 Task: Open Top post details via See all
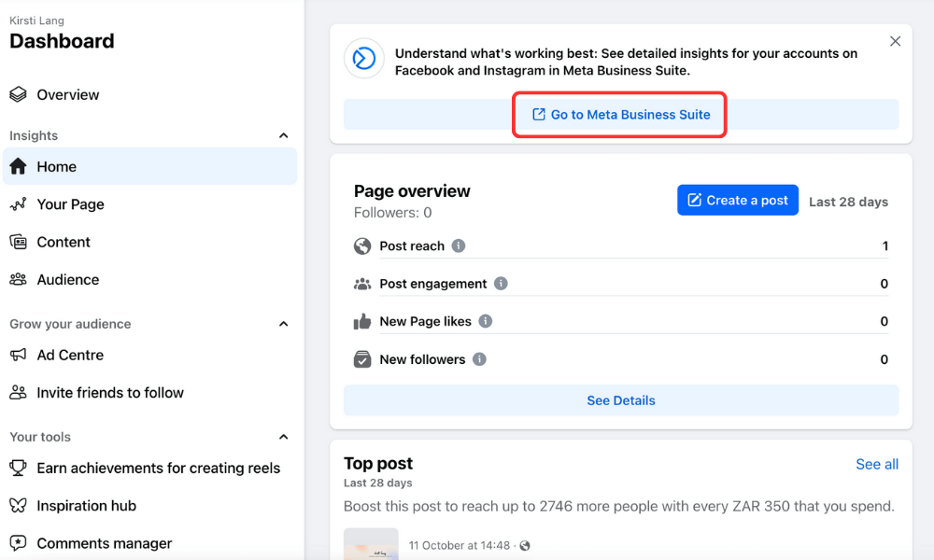point(876,464)
